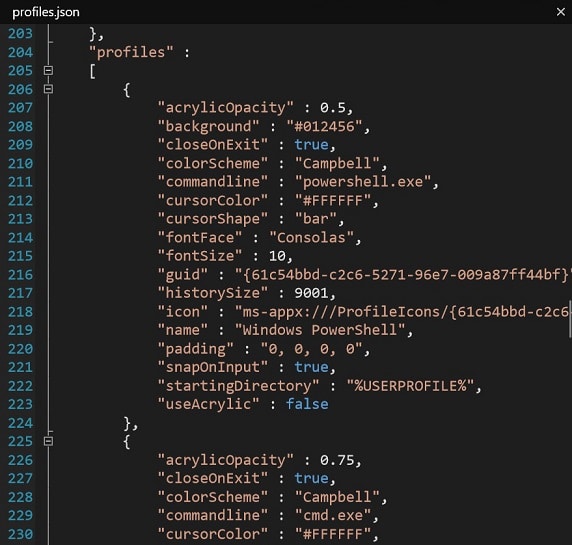Viewport: 572px width, 545px height.
Task: Click the fontSize value 10
Action: pos(278,256)
